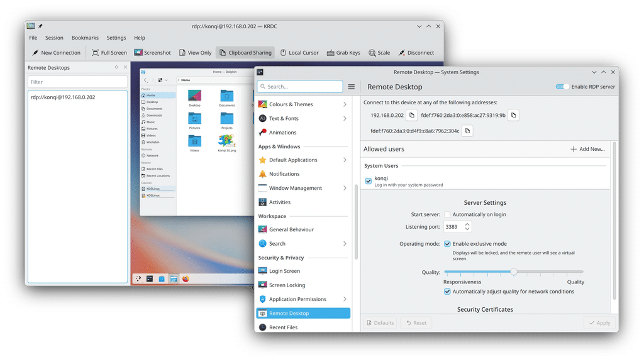This screenshot has width=644, height=362.
Task: Disconnect the remote session
Action: coord(416,53)
